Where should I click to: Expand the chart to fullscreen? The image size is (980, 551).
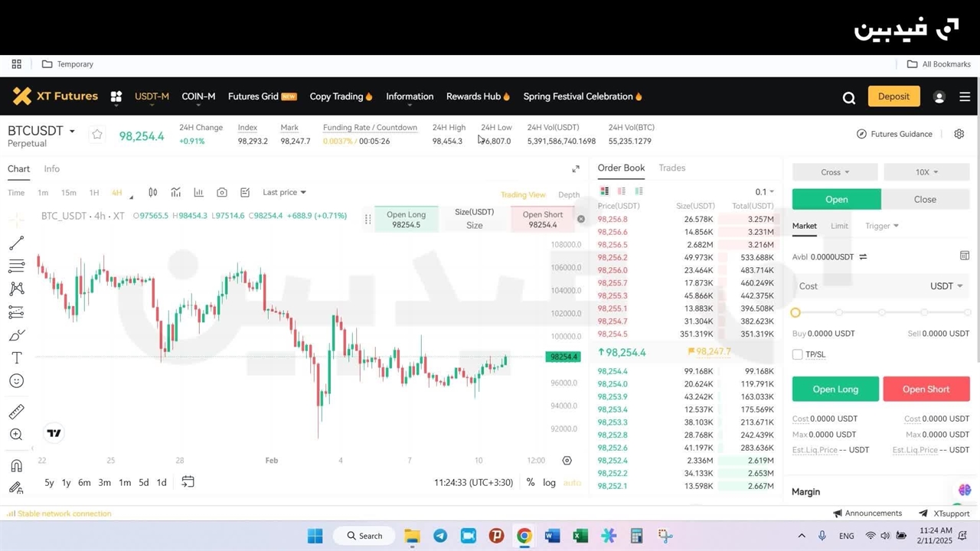click(576, 169)
